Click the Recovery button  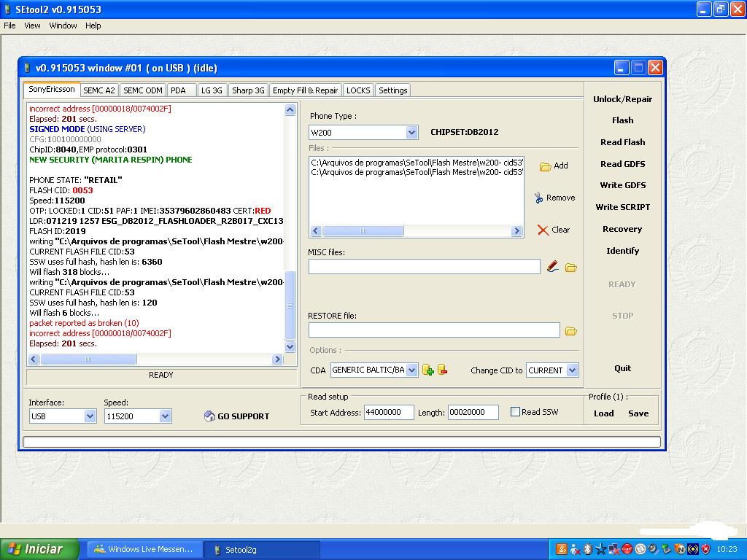click(x=623, y=229)
